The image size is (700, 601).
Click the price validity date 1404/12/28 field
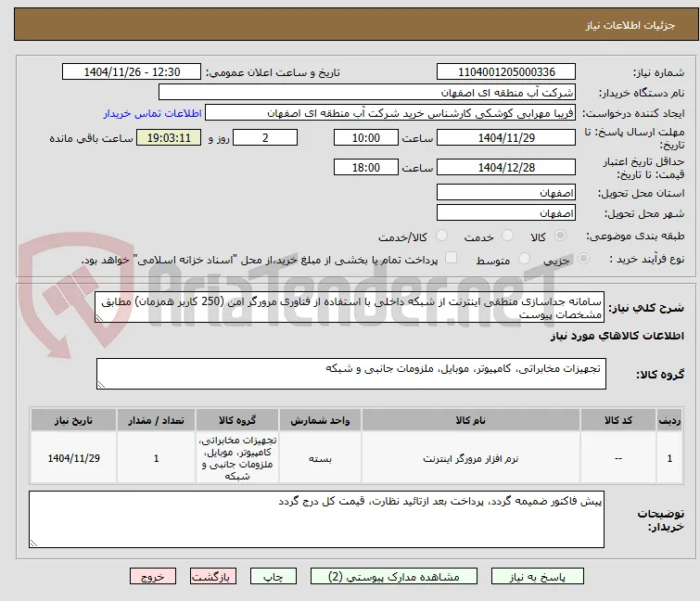pos(506,168)
